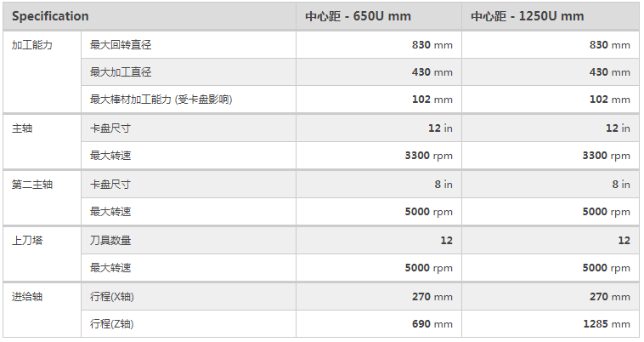Select the 行程(X轴) row label
Viewport: 644px width, 342px height.
point(111,297)
